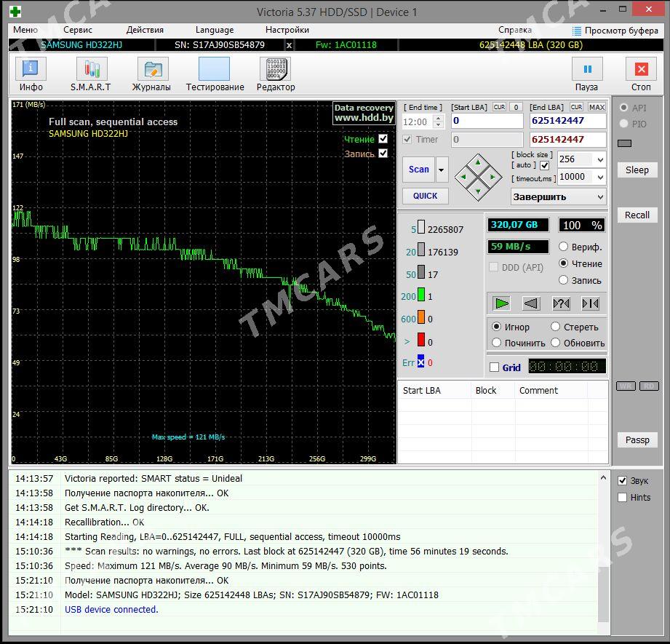Click the green 200 ms block swatch
This screenshot has width=670, height=644.
click(421, 295)
